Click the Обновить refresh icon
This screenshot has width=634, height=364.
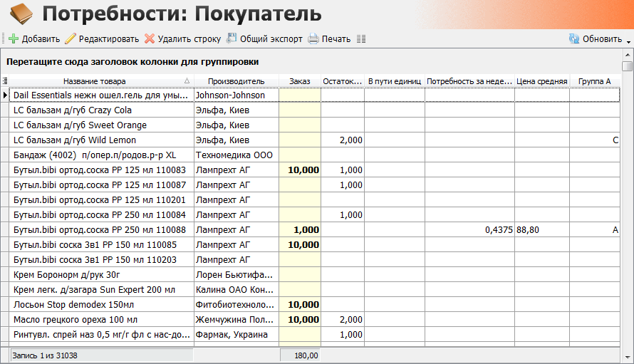click(574, 39)
